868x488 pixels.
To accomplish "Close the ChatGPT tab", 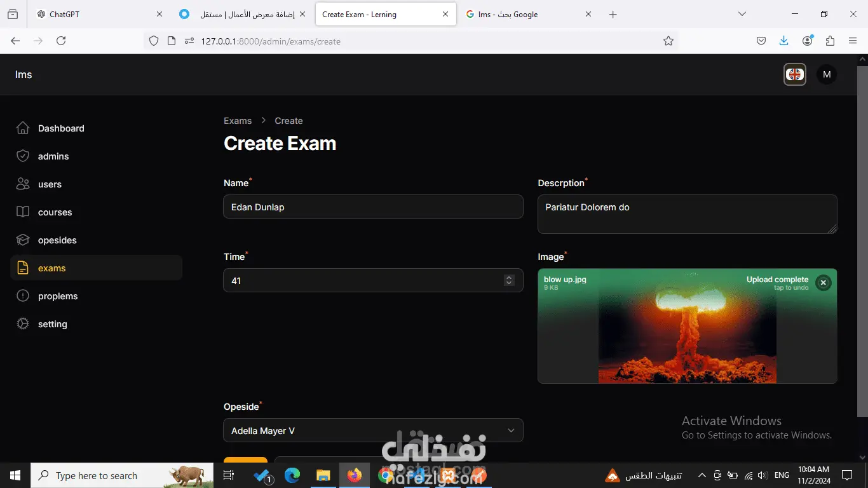I will [159, 14].
